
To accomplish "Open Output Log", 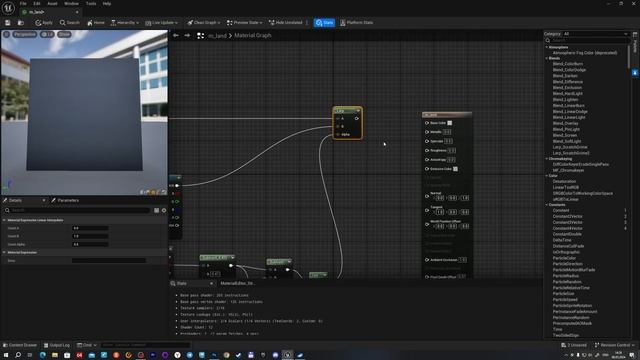I will pyautogui.click(x=57, y=345).
